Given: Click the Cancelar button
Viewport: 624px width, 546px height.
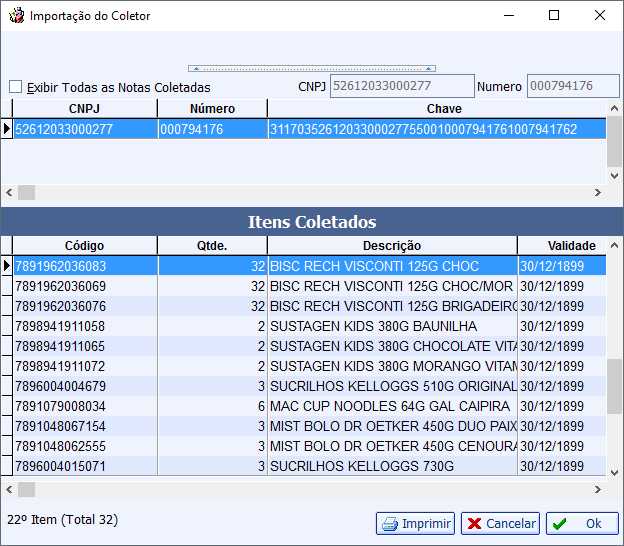Looking at the screenshot, I should pyautogui.click(x=500, y=524).
